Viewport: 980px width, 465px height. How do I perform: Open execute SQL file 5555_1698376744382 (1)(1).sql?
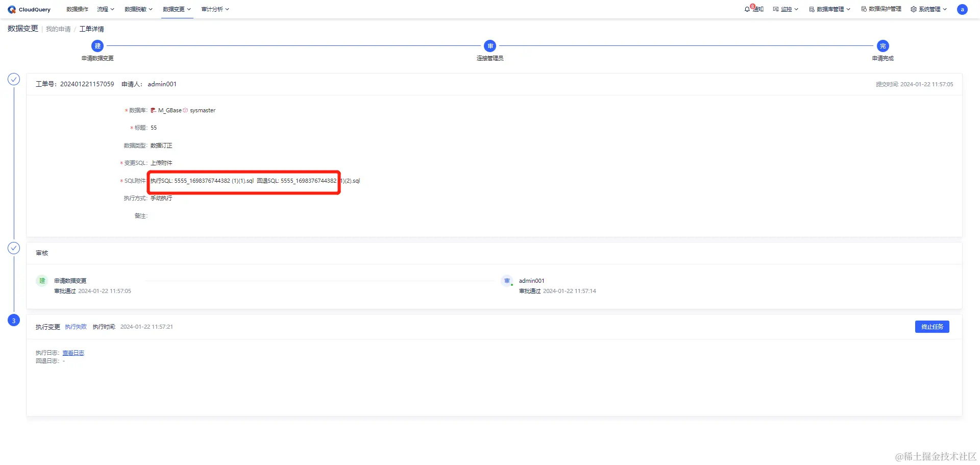tap(214, 181)
